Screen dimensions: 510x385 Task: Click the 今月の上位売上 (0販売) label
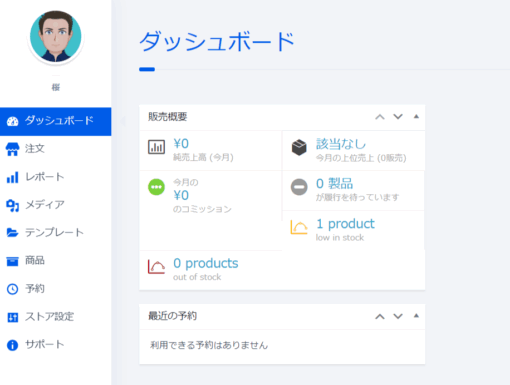click(361, 158)
